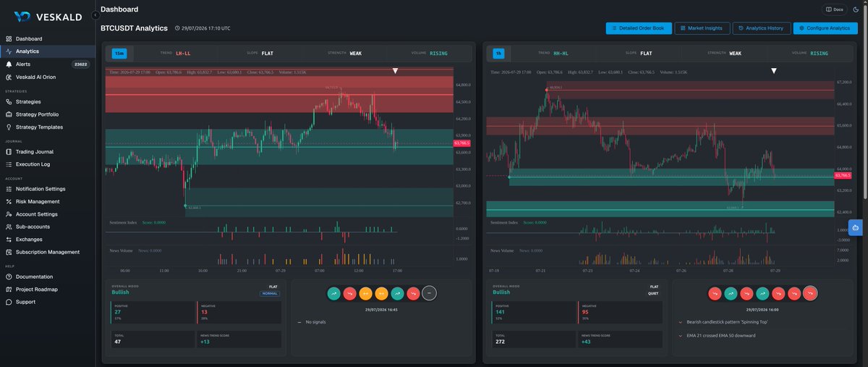Open the floating chatbot icon at right edge
868x367 pixels.
click(856, 227)
